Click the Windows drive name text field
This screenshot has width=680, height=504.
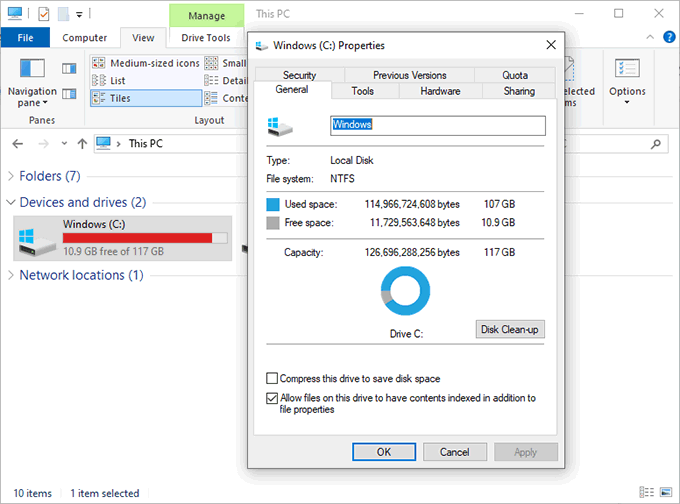(438, 125)
